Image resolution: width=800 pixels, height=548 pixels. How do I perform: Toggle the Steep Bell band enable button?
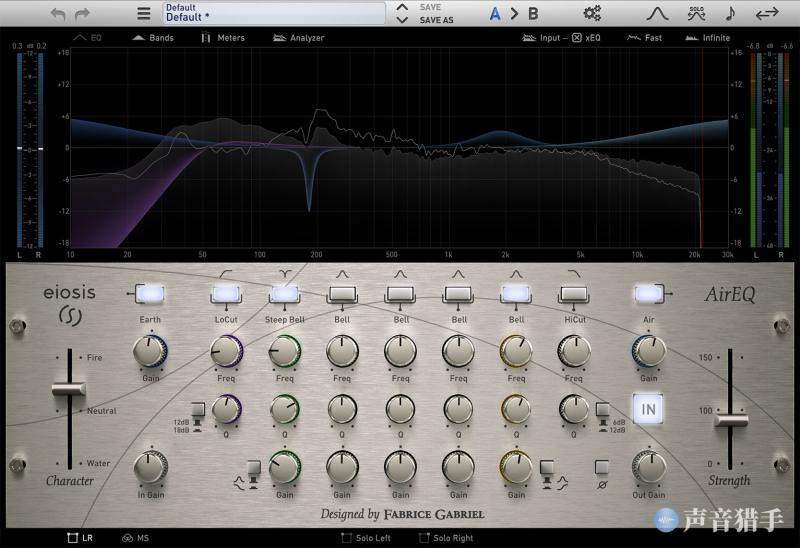pyautogui.click(x=284, y=294)
